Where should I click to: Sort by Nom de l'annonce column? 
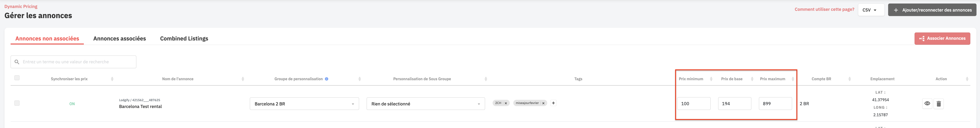click(x=243, y=79)
